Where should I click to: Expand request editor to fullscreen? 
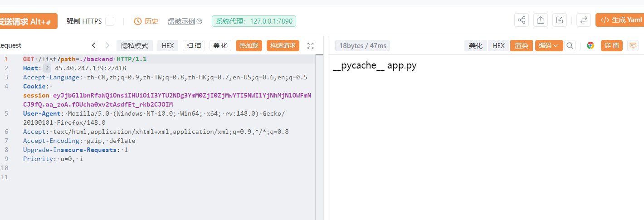[311, 45]
